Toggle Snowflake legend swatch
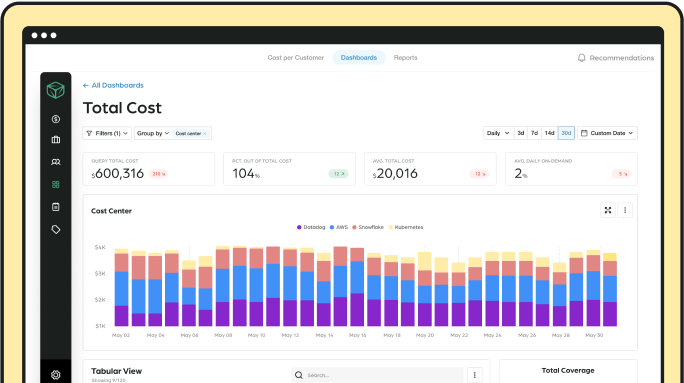Viewport: 684px width, 383px height. pos(354,227)
